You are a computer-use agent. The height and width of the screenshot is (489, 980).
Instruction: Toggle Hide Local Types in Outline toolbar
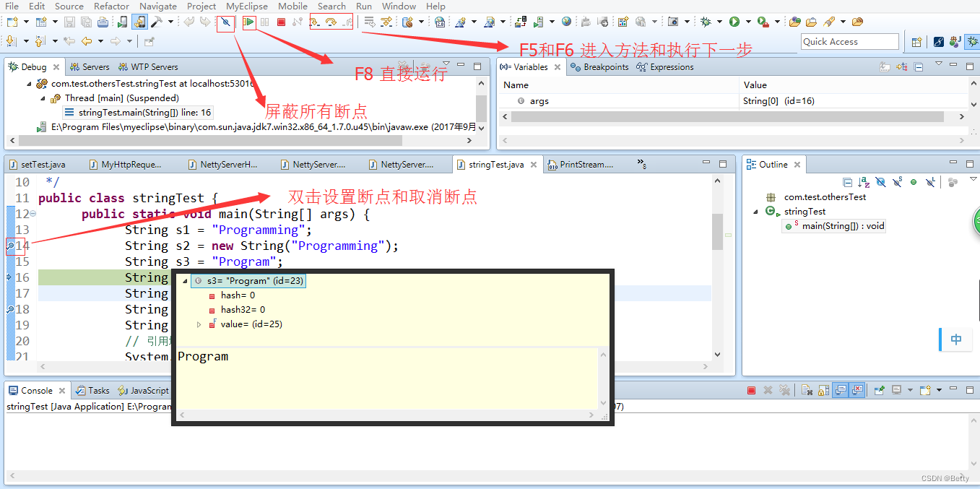pyautogui.click(x=930, y=183)
